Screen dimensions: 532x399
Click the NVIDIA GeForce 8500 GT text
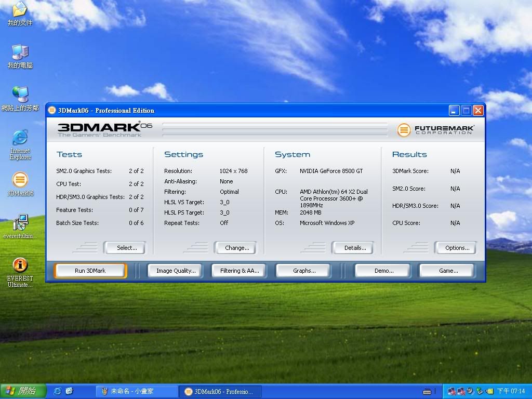point(331,171)
